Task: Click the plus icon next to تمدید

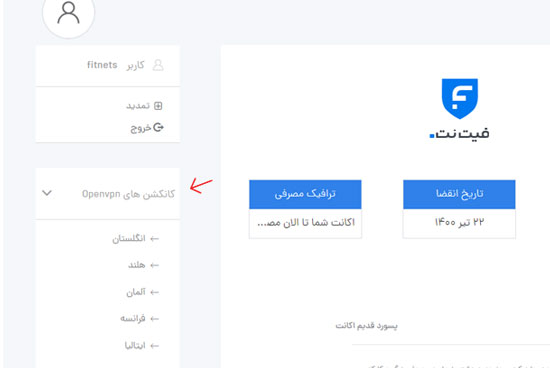Action: click(x=158, y=106)
